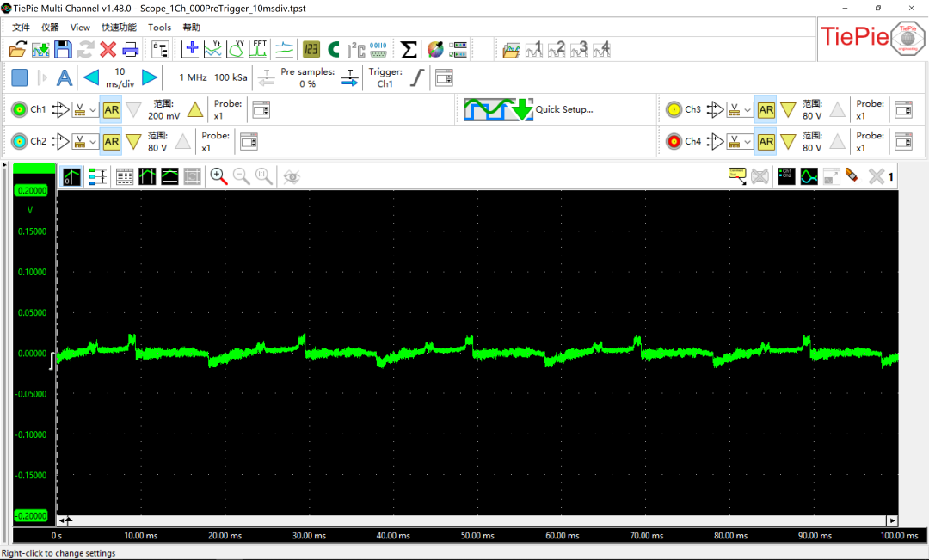Screen dimensions: 929x560
Task: Toggle Ch2 channel on/off cyan connector
Action: (x=20, y=142)
